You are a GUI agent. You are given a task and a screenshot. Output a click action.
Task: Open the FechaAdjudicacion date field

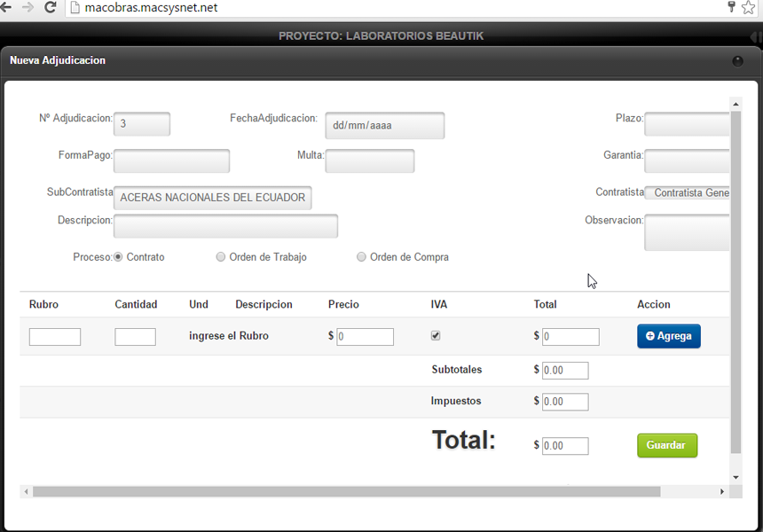coord(384,125)
